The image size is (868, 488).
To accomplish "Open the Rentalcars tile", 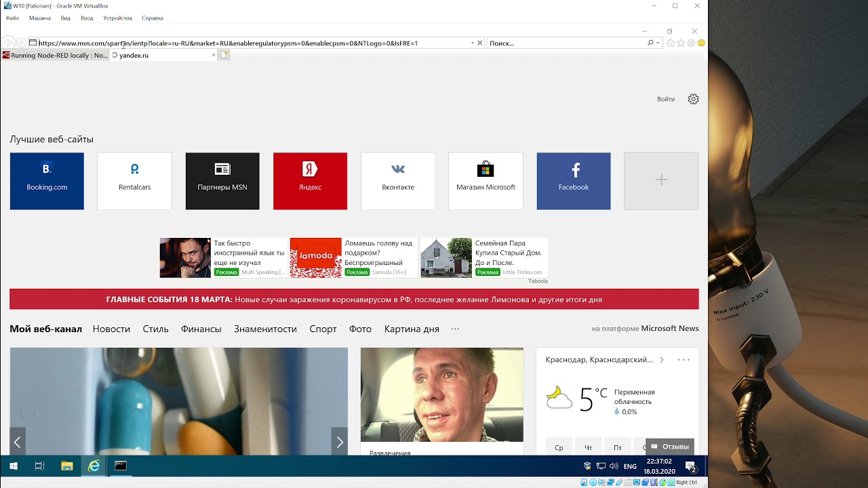I will pos(134,181).
